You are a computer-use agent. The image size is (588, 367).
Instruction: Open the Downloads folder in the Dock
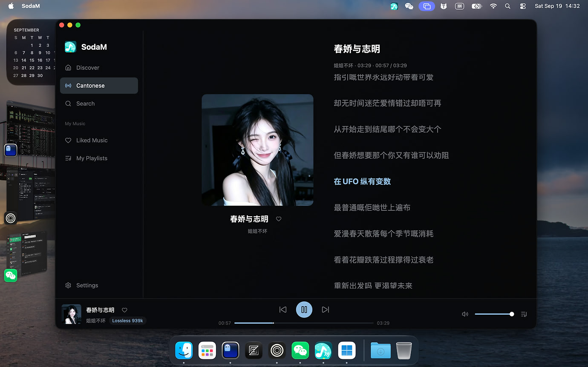tap(380, 351)
